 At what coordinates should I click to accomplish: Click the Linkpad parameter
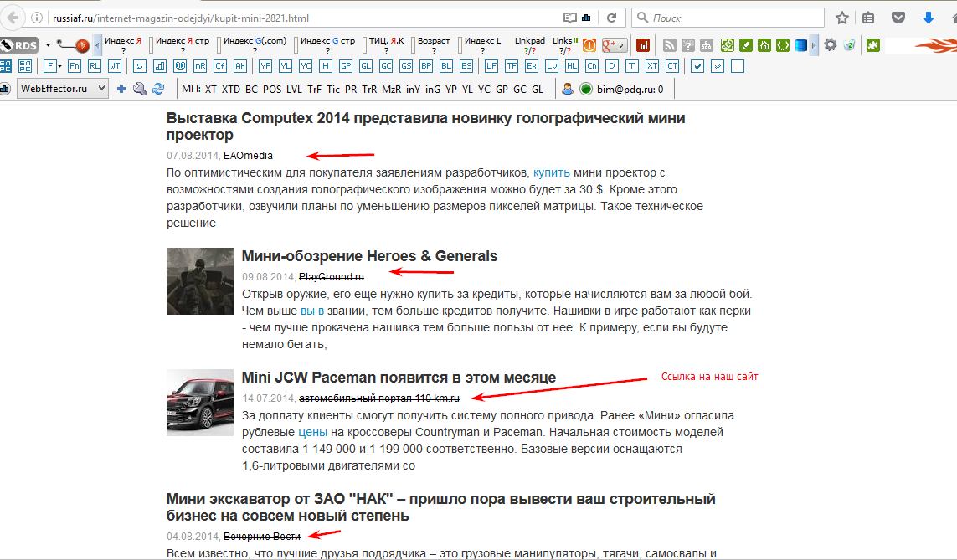[x=530, y=45]
